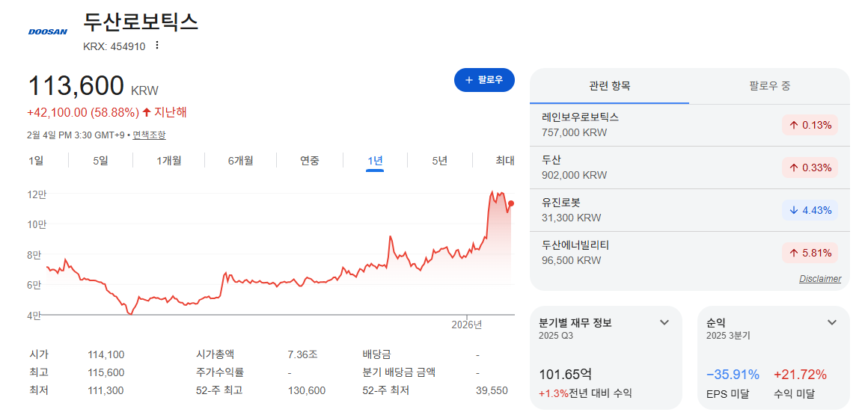Open the 레인보우로보틱스 related stock

point(689,125)
